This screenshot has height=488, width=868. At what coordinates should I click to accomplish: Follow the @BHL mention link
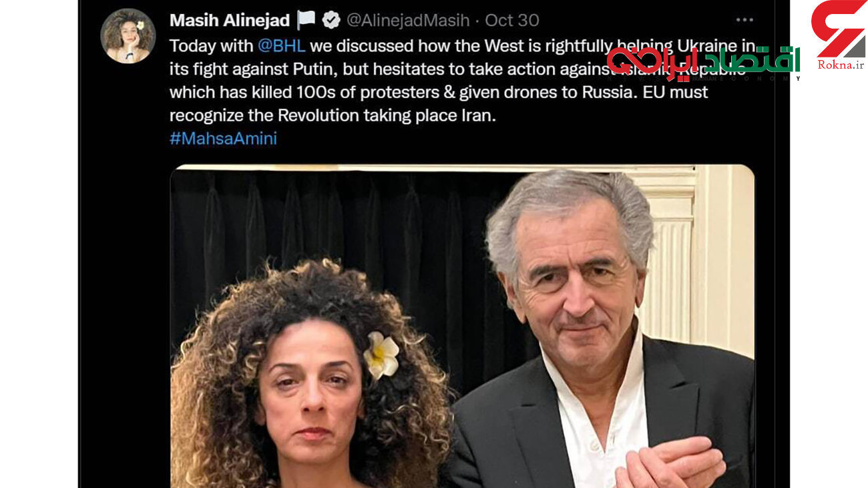coord(282,46)
